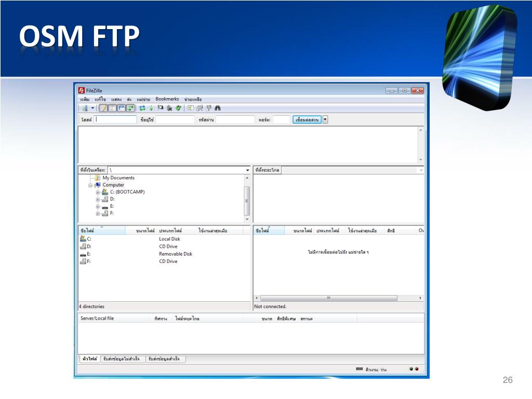
Task: Open the Site Manager icon
Action: coord(85,108)
